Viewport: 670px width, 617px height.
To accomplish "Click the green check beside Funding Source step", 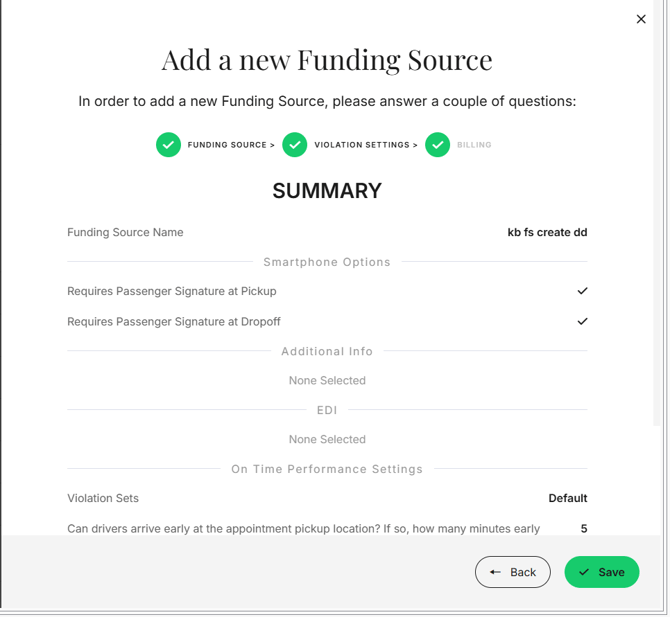I will click(x=168, y=145).
